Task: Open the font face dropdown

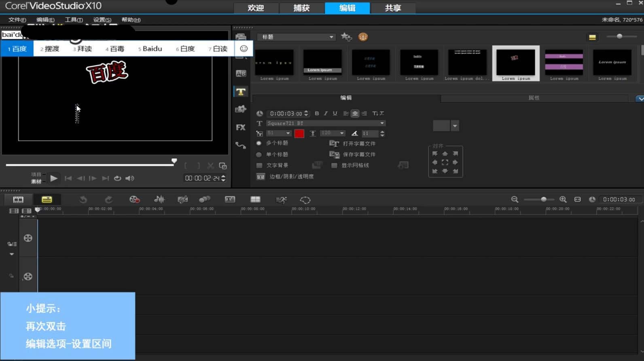Action: 326,123
